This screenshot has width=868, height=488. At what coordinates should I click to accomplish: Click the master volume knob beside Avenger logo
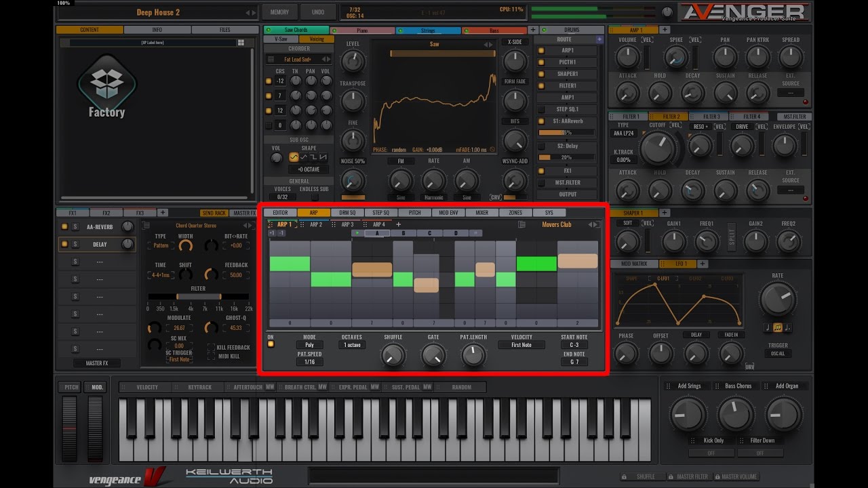point(667,12)
